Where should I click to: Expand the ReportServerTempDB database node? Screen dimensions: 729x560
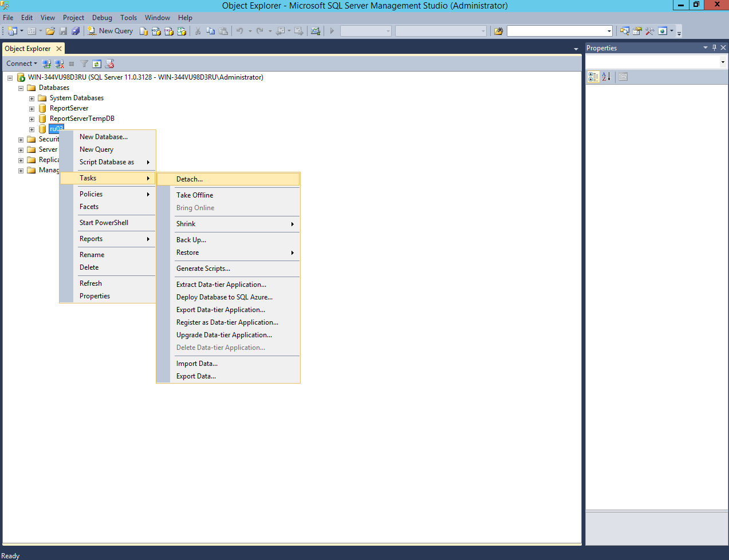coord(31,119)
